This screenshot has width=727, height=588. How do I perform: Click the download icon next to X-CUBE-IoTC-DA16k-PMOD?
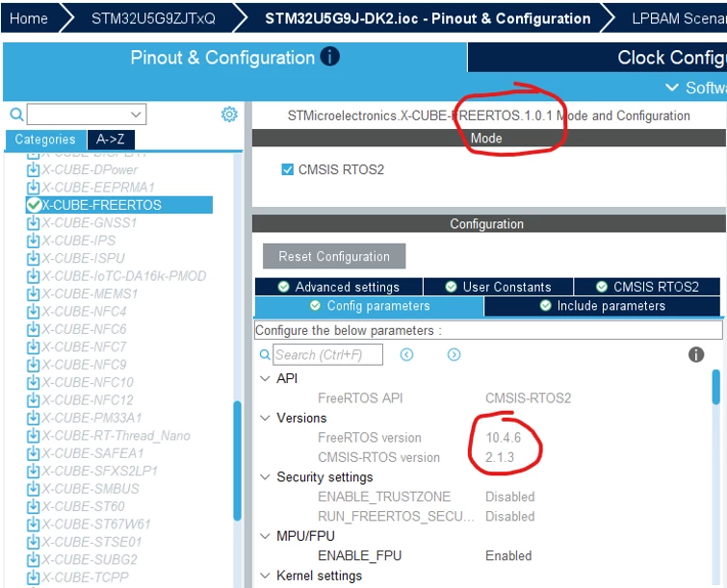coord(33,276)
